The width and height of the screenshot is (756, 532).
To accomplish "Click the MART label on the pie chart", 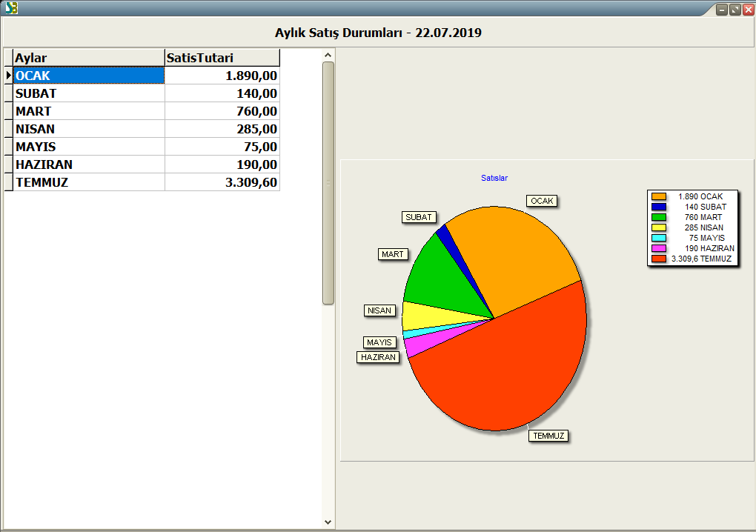I will (393, 254).
